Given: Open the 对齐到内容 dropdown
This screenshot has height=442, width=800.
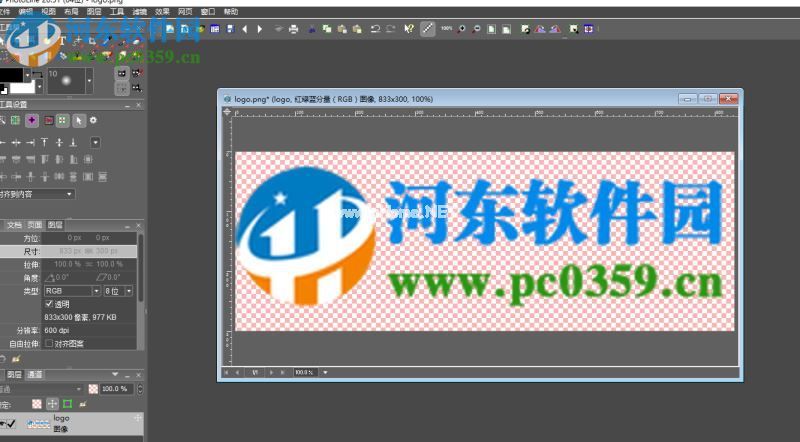Looking at the screenshot, I should [x=37, y=194].
